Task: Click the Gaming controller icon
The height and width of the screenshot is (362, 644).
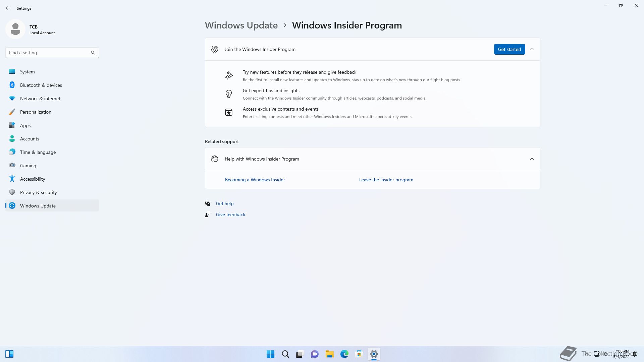Action: [12, 165]
